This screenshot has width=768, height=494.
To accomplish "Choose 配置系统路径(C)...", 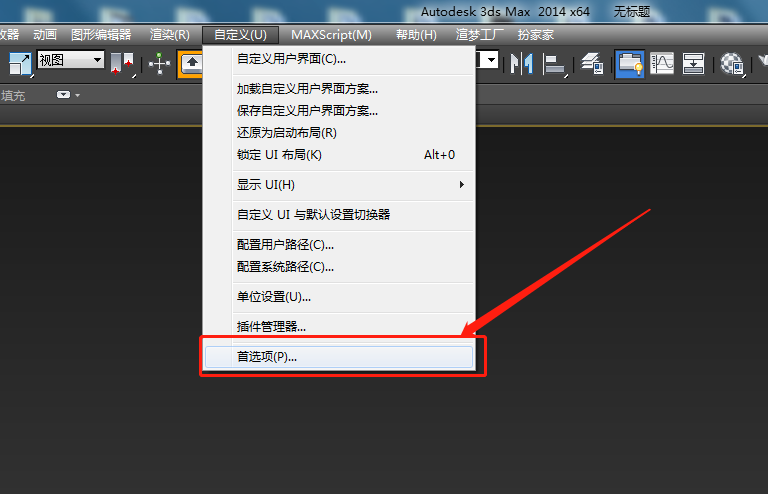I will [x=339, y=267].
